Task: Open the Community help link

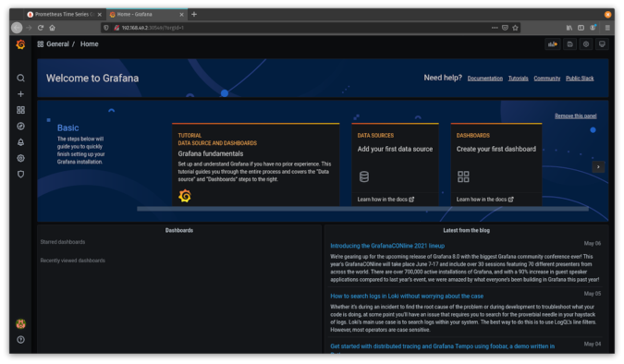Action: 546,79
